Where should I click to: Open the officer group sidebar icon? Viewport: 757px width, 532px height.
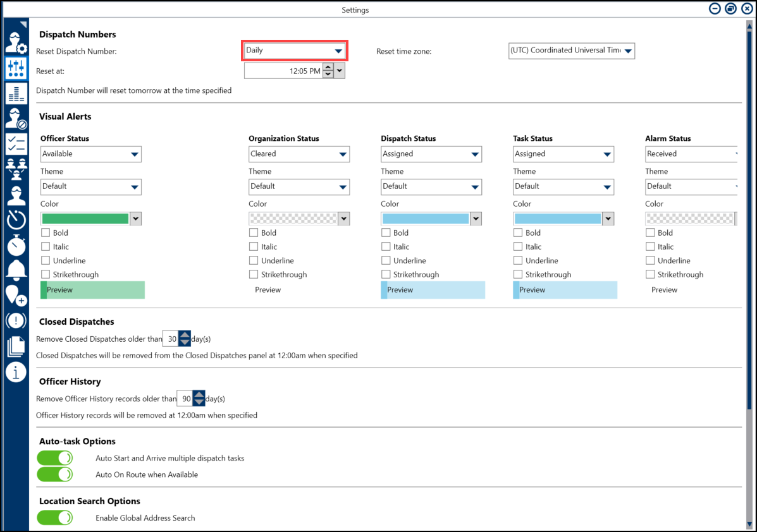[x=16, y=169]
